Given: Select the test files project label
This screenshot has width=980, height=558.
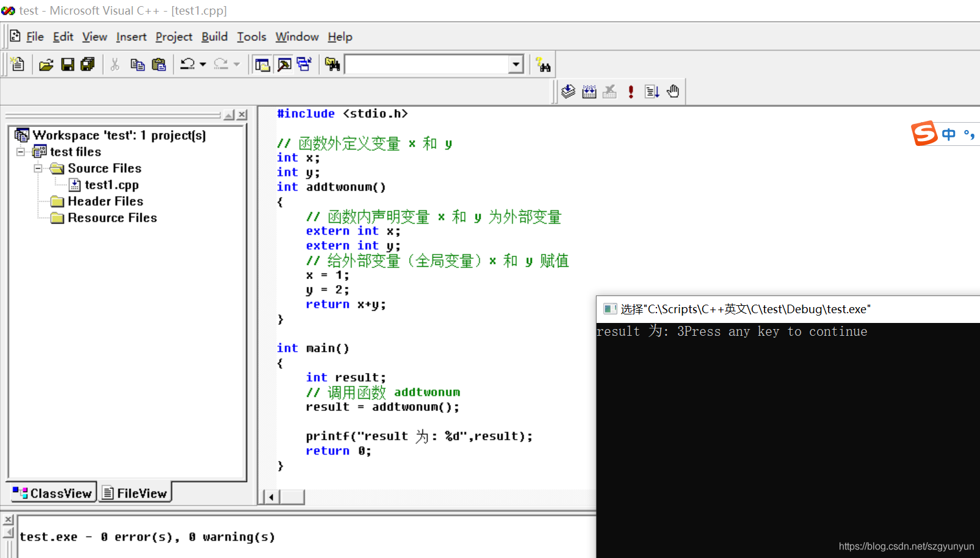Looking at the screenshot, I should (x=76, y=151).
